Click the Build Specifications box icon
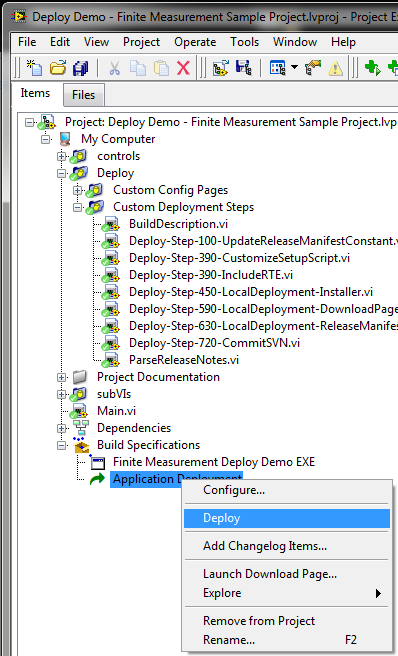 coord(82,445)
